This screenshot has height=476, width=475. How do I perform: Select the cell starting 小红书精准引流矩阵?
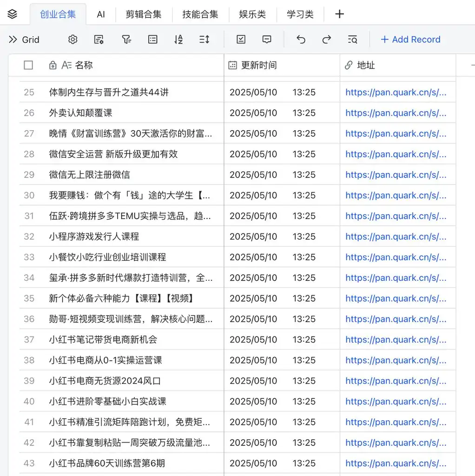click(x=134, y=422)
